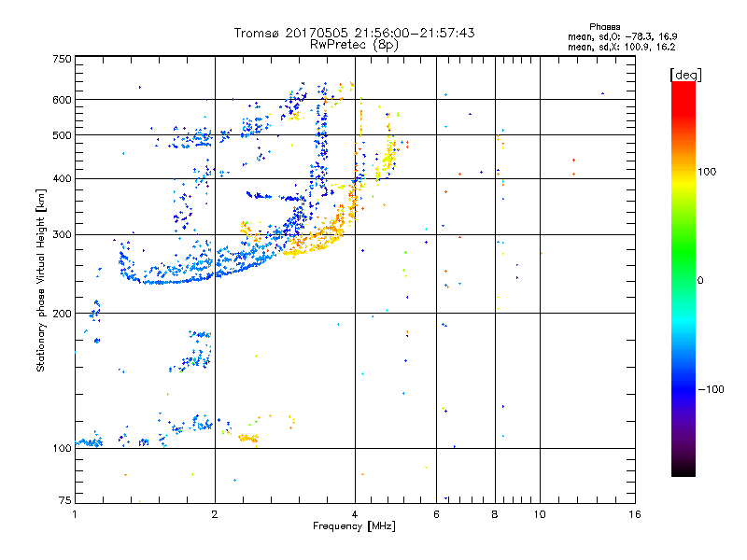747x560 pixels.
Task: Click the '[deg]' colorbar unit label
Action: click(685, 75)
